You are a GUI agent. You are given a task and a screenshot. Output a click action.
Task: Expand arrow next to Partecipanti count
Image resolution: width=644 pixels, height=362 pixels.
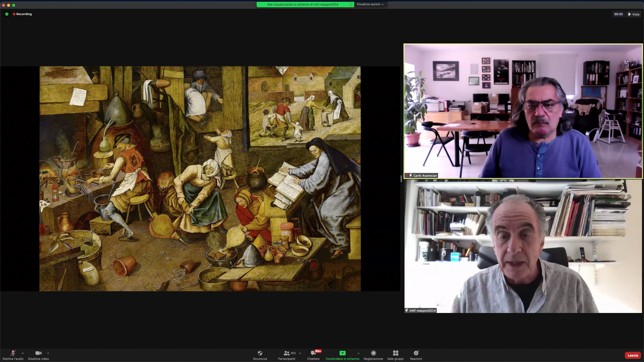(300, 353)
